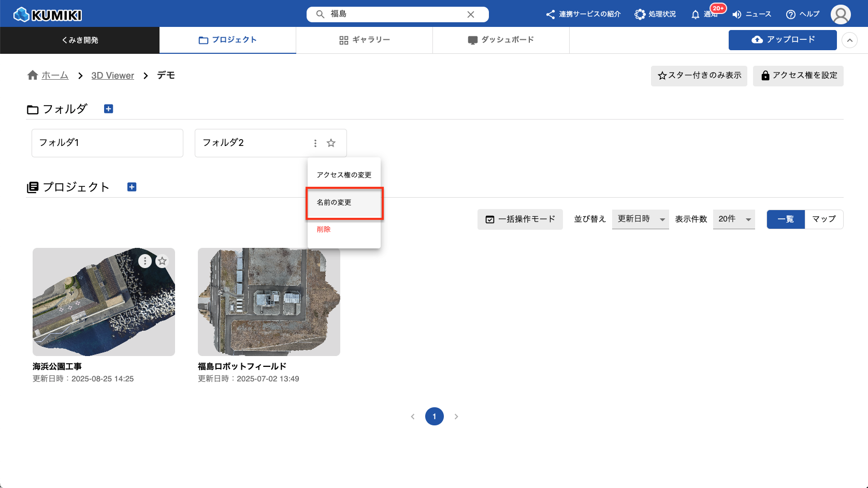Screen dimensions: 868x488
Task: Toggle スター付きのみ表示 filter
Action: click(x=699, y=76)
